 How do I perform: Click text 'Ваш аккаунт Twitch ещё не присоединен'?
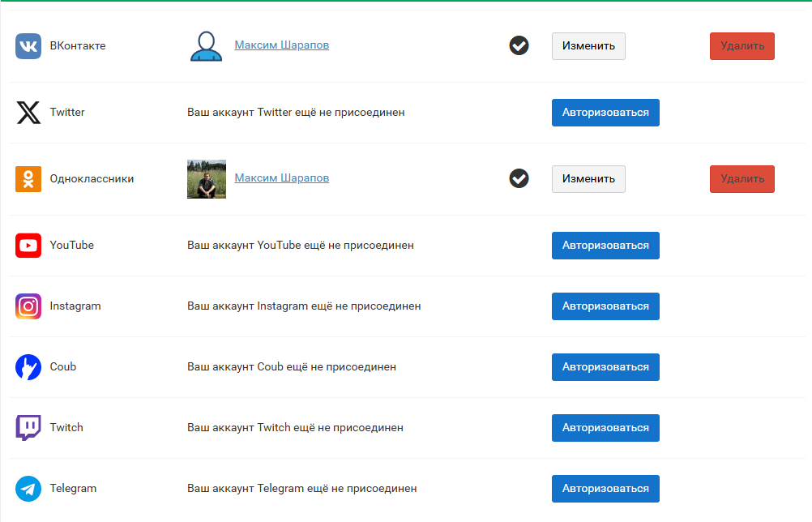tap(295, 428)
